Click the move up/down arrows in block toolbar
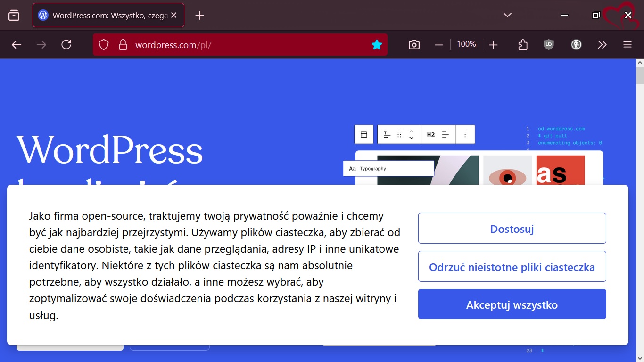 [411, 134]
